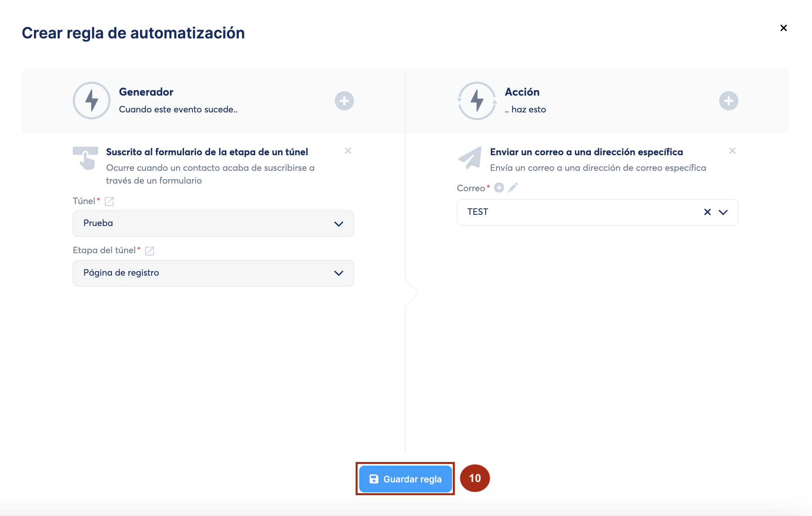This screenshot has height=516, width=812.
Task: Expand the Correo dropdown arrow
Action: click(723, 212)
